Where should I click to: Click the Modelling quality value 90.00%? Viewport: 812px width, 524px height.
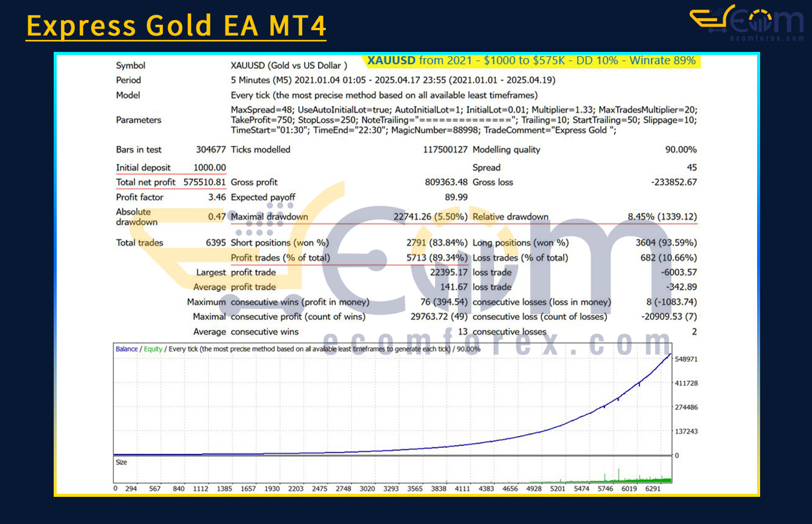point(680,150)
